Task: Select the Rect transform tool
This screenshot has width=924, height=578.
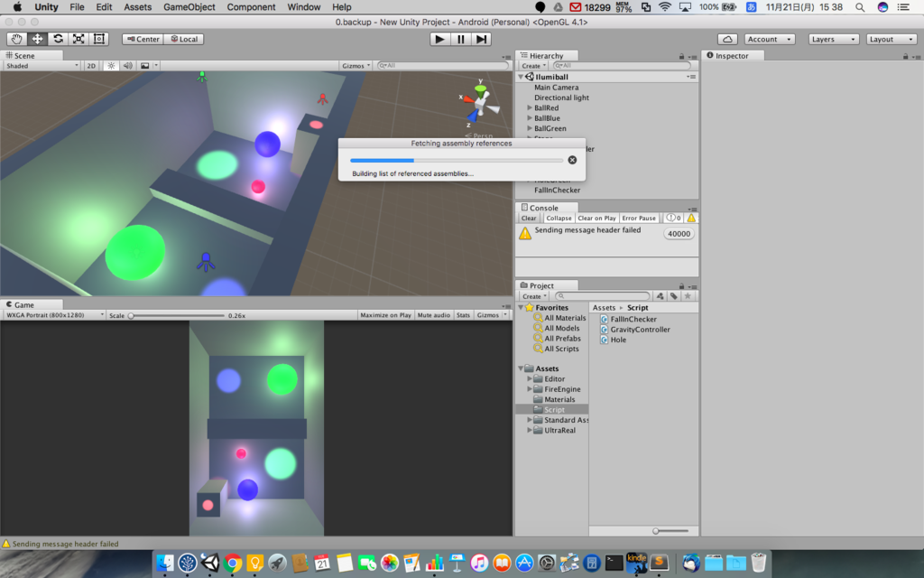Action: [x=99, y=39]
